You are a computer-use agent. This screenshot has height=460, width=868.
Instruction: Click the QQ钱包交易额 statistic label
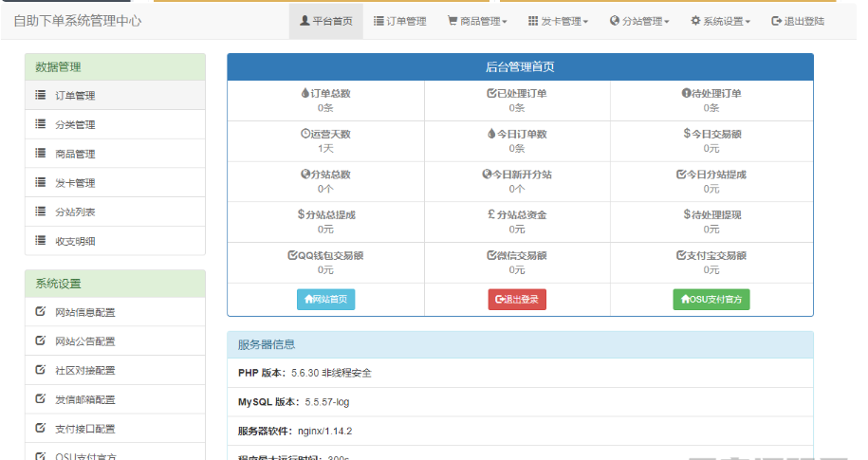(x=325, y=256)
